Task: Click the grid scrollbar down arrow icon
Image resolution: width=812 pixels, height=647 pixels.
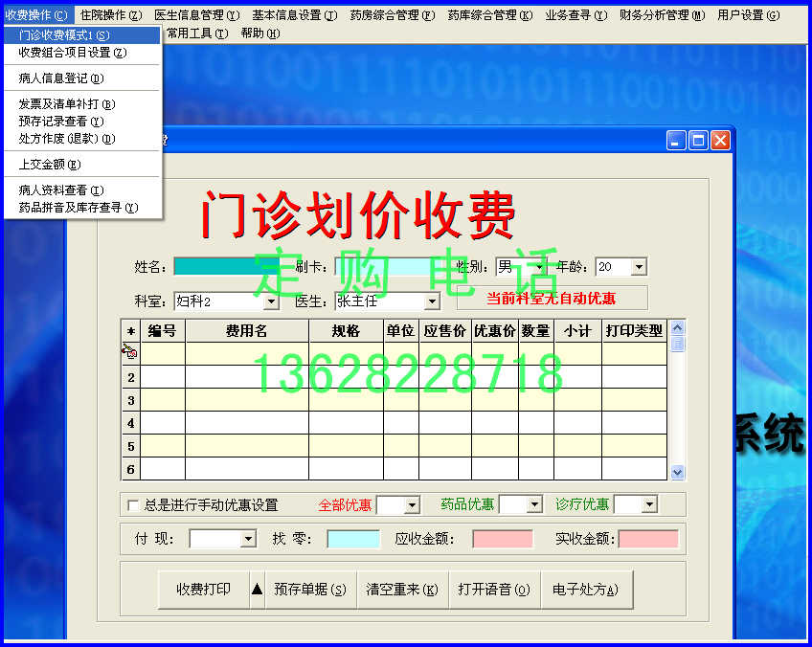Action: pos(677,472)
